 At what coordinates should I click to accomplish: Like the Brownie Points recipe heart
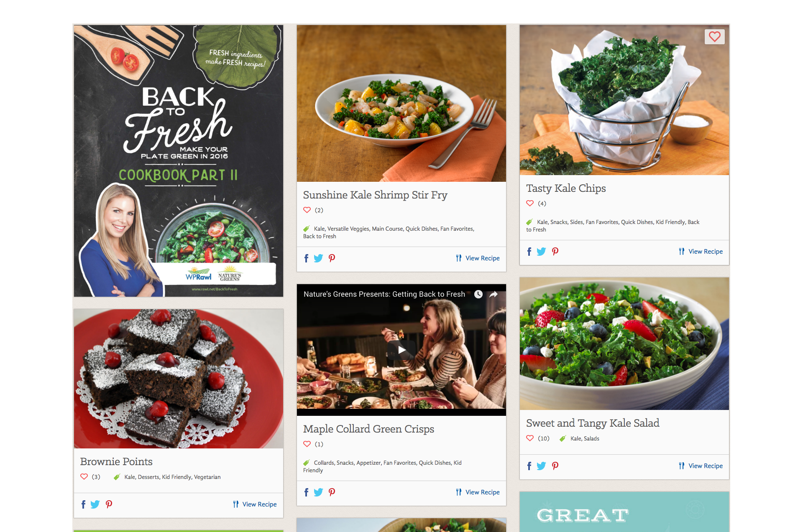[x=84, y=477]
